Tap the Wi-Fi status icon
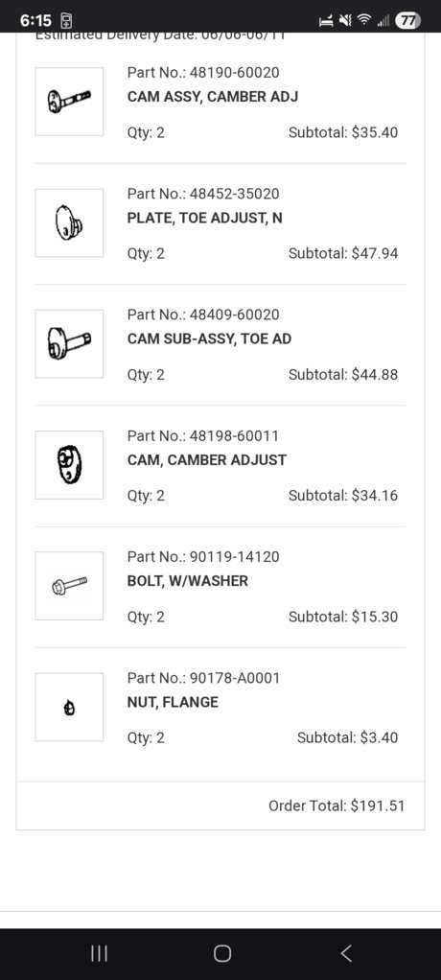Image resolution: width=441 pixels, height=980 pixels. (x=364, y=21)
